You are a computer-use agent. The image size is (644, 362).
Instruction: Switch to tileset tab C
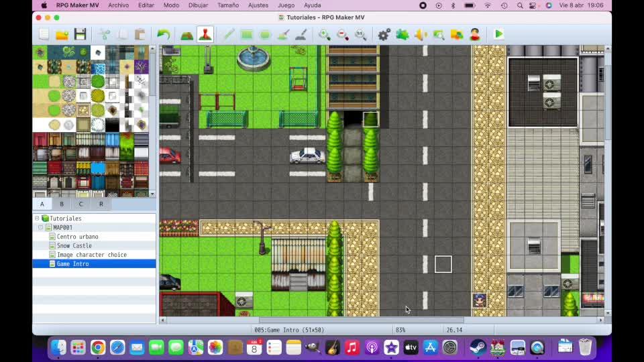click(x=81, y=204)
